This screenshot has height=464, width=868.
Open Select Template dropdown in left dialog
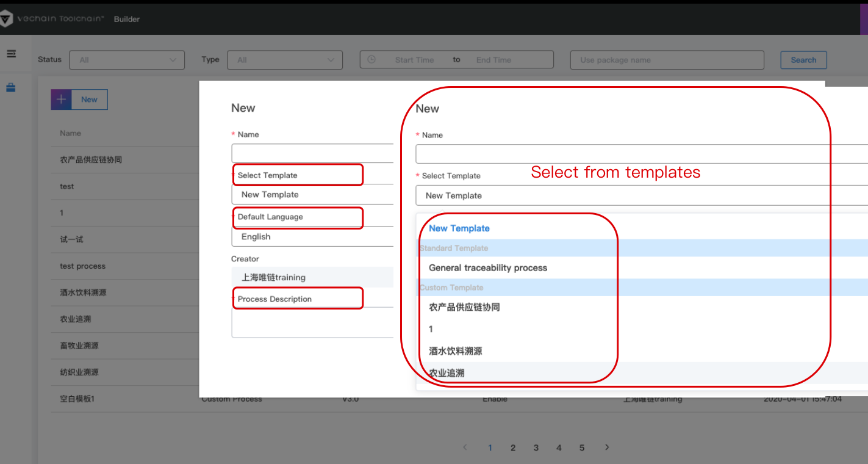click(312, 194)
